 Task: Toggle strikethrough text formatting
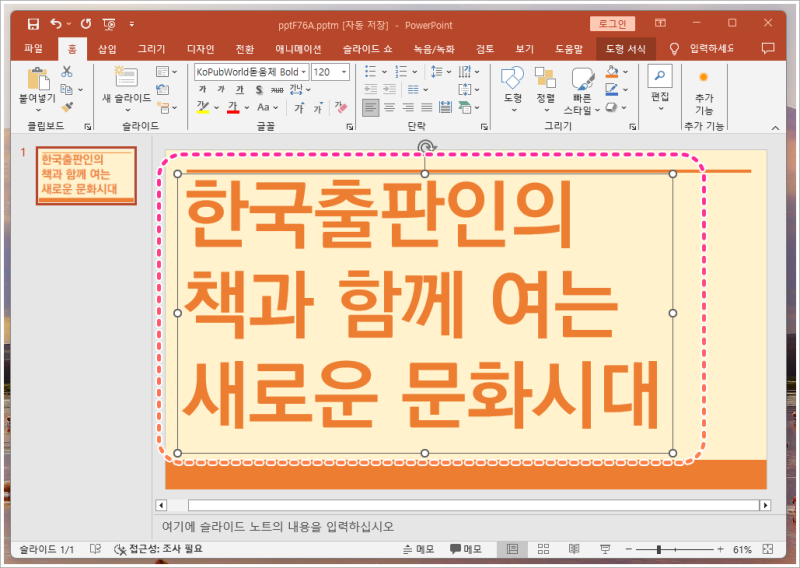pyautogui.click(x=277, y=90)
